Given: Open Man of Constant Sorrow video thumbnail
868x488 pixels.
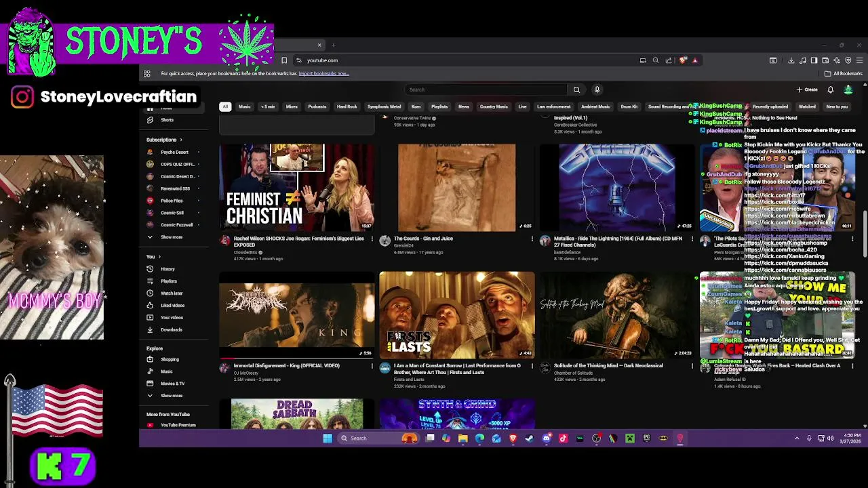Looking at the screenshot, I should tap(456, 315).
